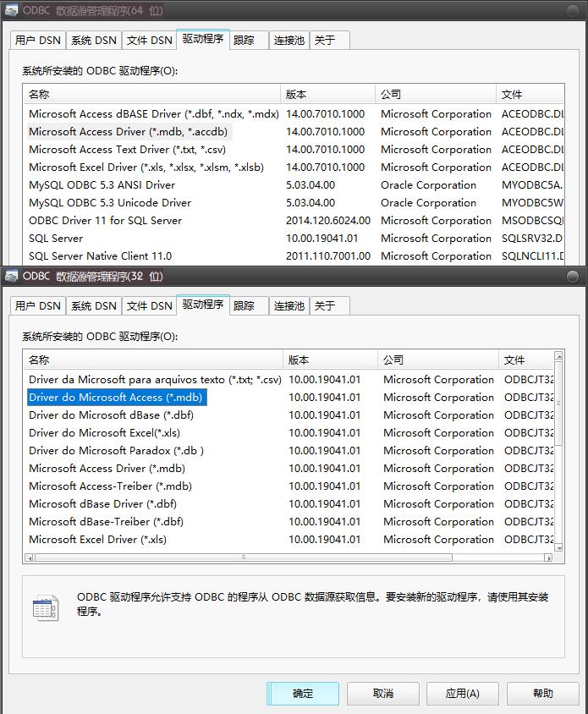This screenshot has height=714, width=588.
Task: Sort by 公司 column in 32-bit list
Action: click(438, 360)
